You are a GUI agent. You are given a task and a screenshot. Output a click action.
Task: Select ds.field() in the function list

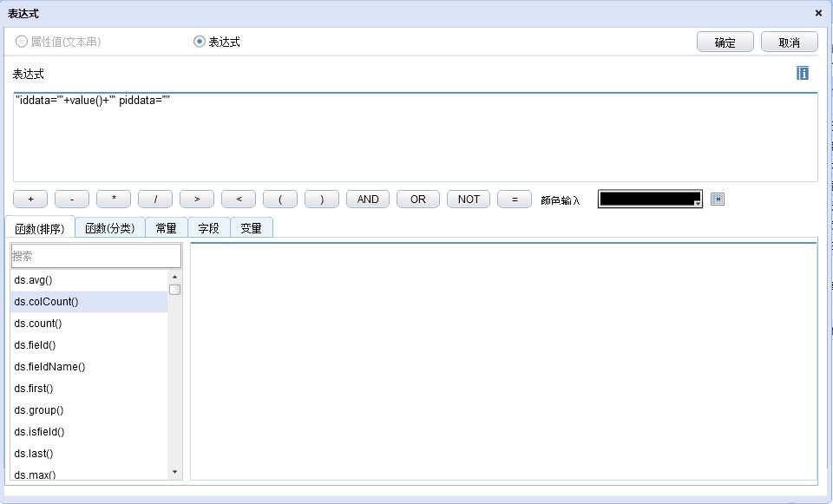coord(89,345)
